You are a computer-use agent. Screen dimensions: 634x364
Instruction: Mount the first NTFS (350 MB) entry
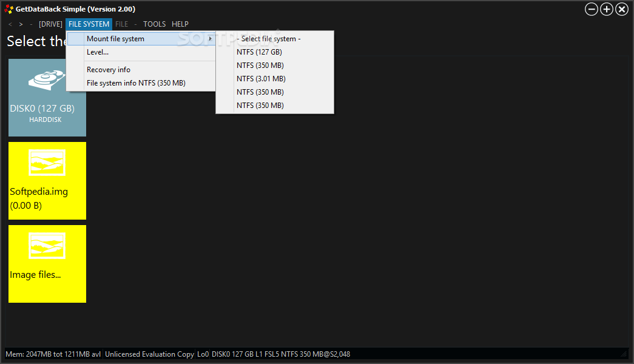(x=275, y=66)
